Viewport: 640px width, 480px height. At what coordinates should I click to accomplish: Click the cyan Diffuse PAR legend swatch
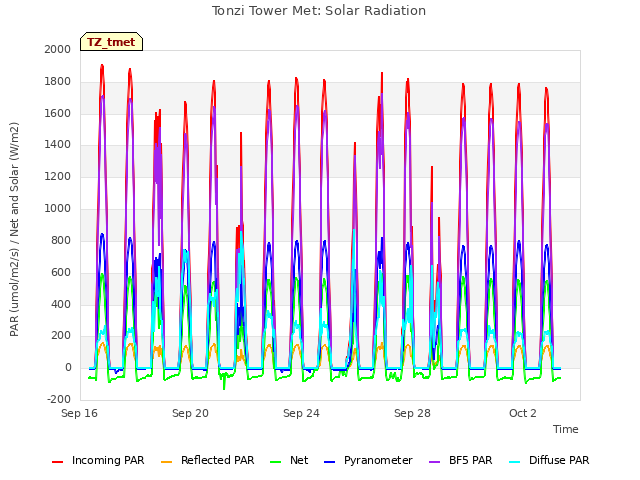pyautogui.click(x=515, y=462)
